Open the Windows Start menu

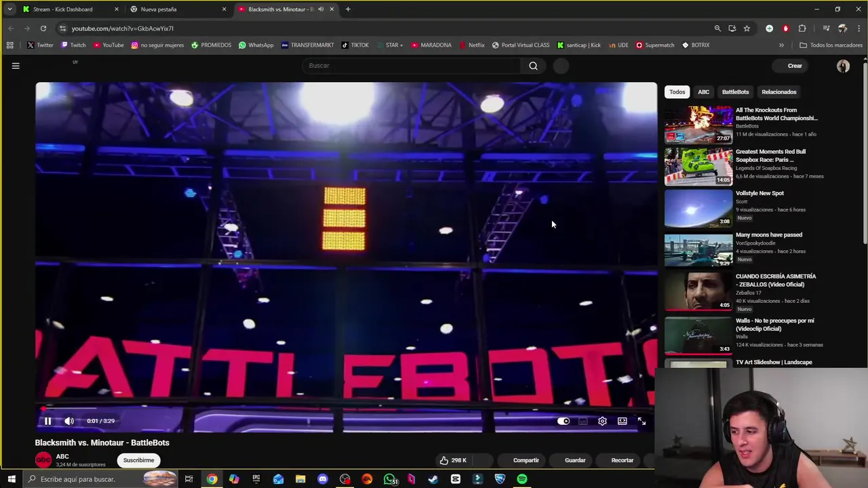click(x=12, y=479)
